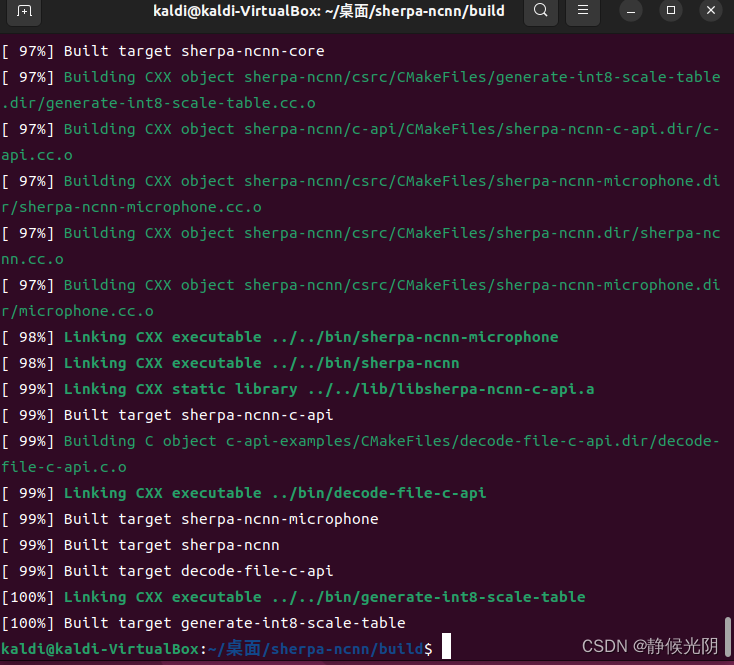Screen dimensions: 734x665
Task: Click the line 'Built target sherpa-ncnn-core'
Action: (162, 51)
